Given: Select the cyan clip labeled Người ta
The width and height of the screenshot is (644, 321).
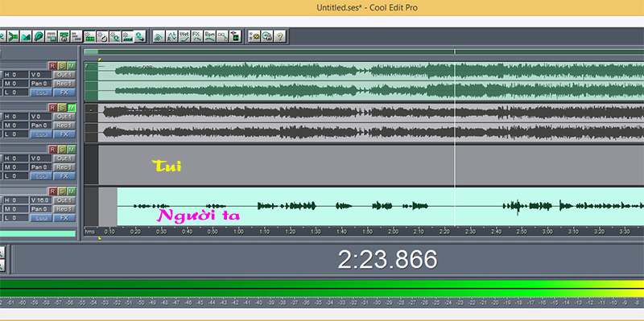Looking at the screenshot, I should 380,207.
